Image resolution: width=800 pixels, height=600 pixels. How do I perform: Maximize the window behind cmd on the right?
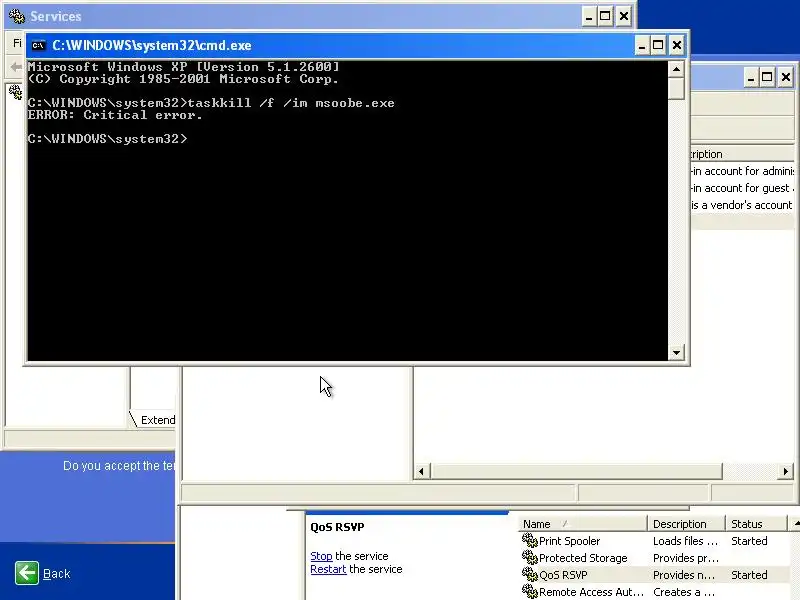[x=767, y=78]
